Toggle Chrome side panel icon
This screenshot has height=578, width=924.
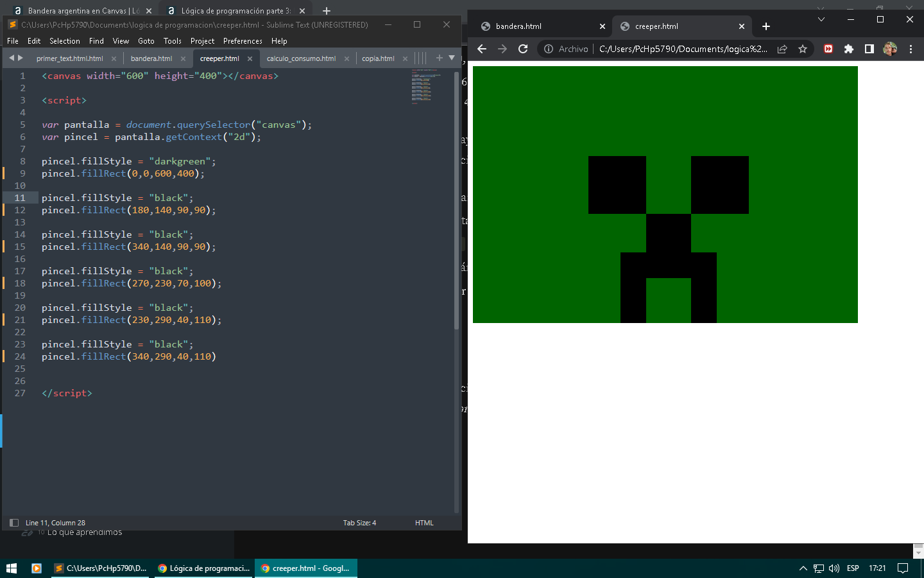pos(869,49)
